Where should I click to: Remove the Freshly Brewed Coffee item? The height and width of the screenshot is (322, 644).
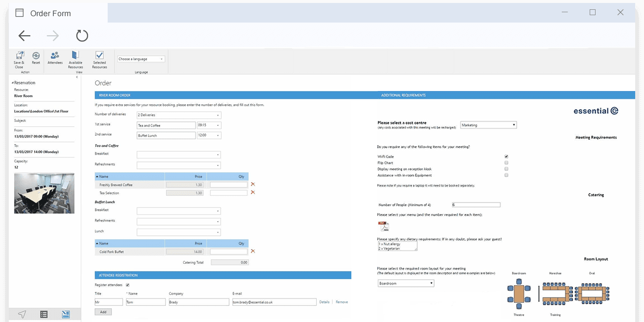click(x=253, y=184)
